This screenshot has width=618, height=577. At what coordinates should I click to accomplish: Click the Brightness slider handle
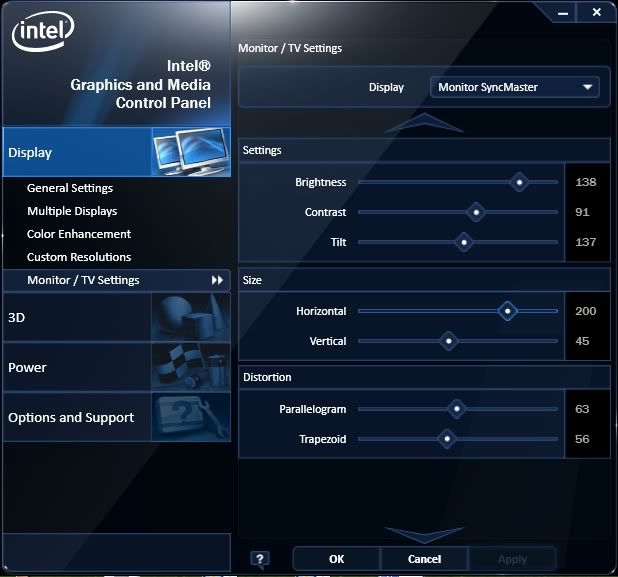coord(519,182)
